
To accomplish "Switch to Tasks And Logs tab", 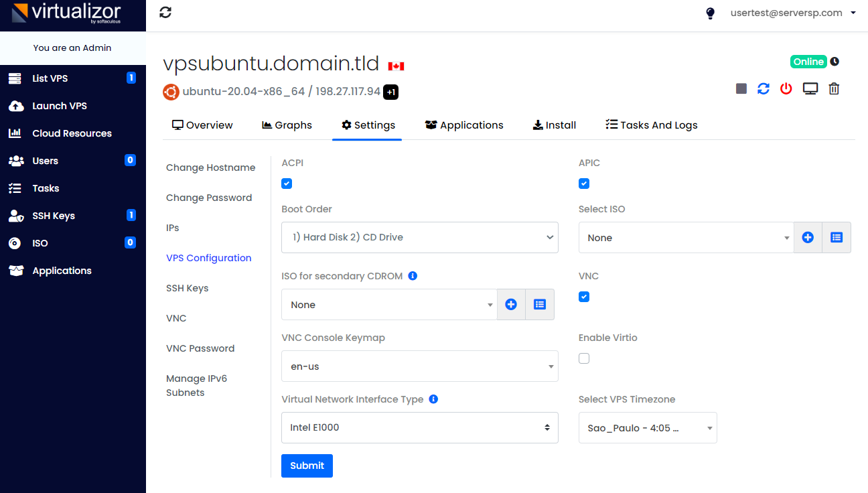I will coord(652,125).
